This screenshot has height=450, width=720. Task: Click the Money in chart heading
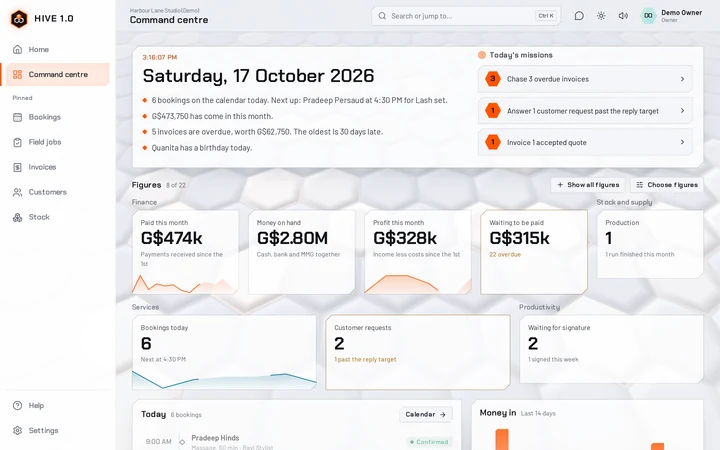tap(498, 413)
